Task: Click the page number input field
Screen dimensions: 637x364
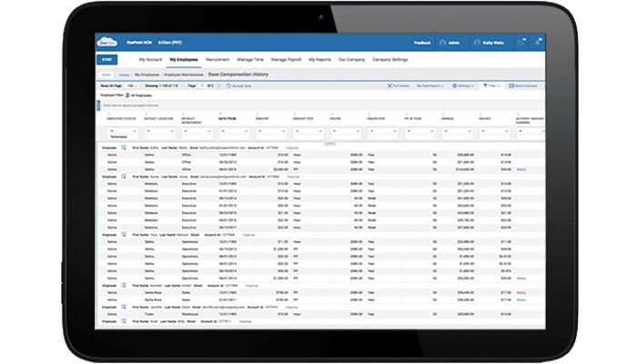Action: (201, 86)
